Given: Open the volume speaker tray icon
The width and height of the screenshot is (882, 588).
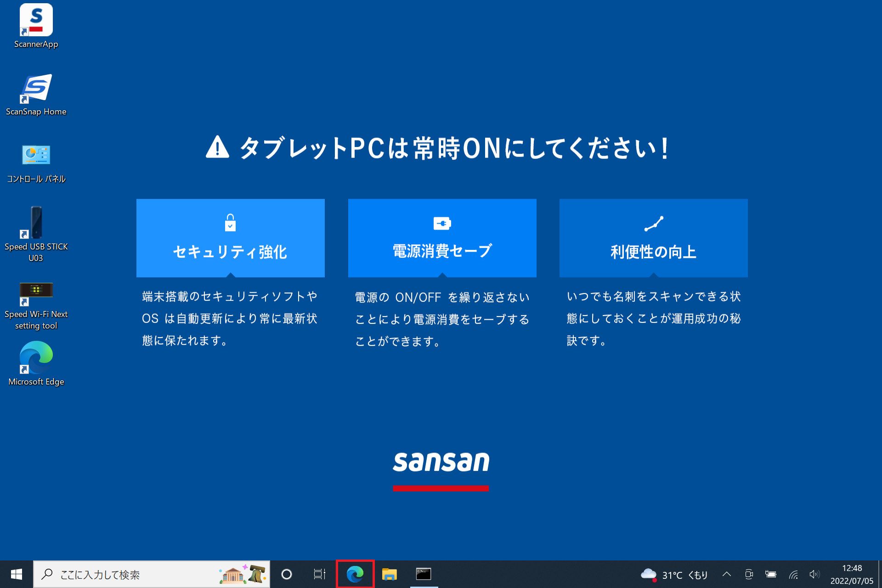Looking at the screenshot, I should click(814, 574).
